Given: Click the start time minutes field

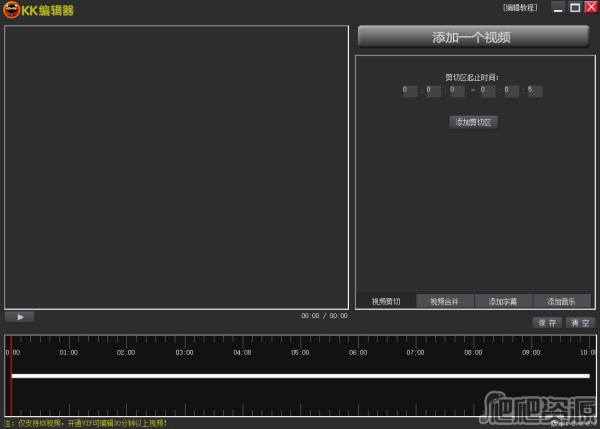Looking at the screenshot, I should [x=433, y=91].
